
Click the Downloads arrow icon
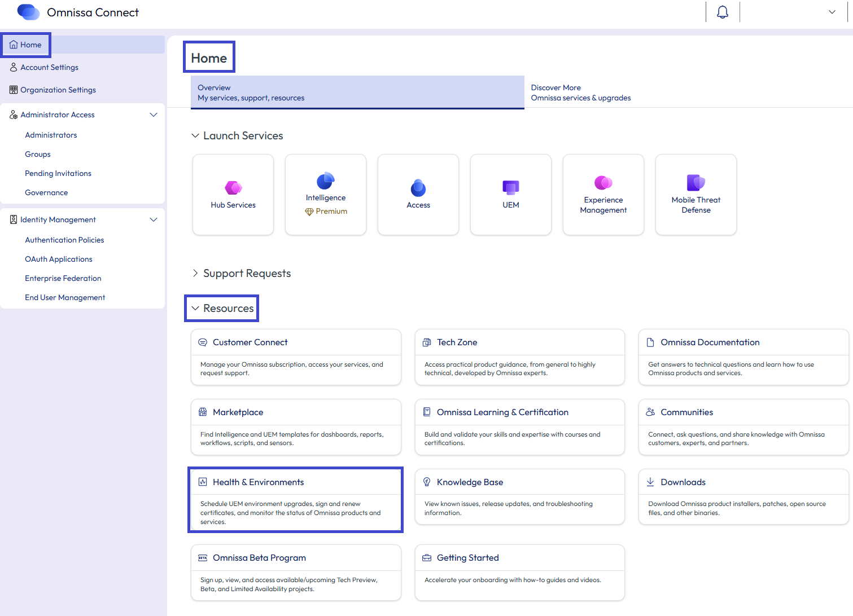[x=650, y=482]
